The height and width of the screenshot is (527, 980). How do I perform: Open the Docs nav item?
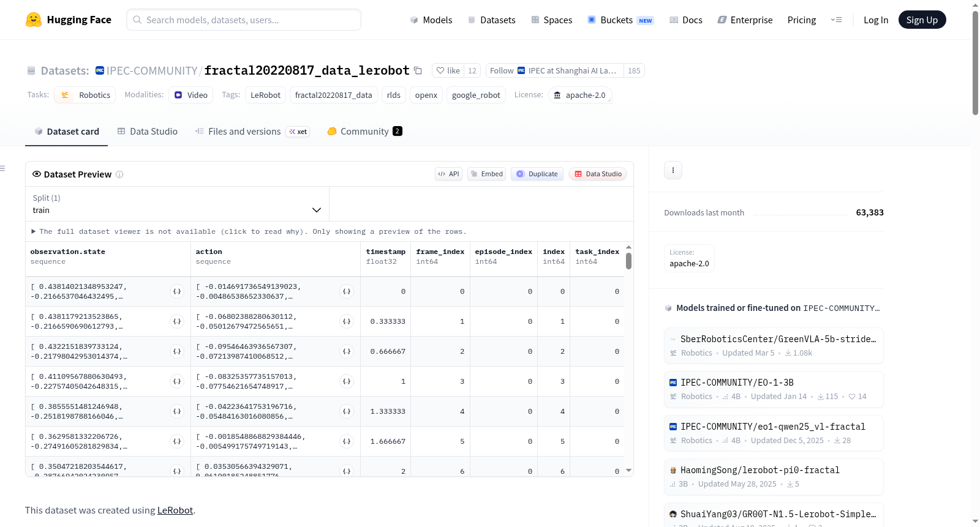(686, 20)
